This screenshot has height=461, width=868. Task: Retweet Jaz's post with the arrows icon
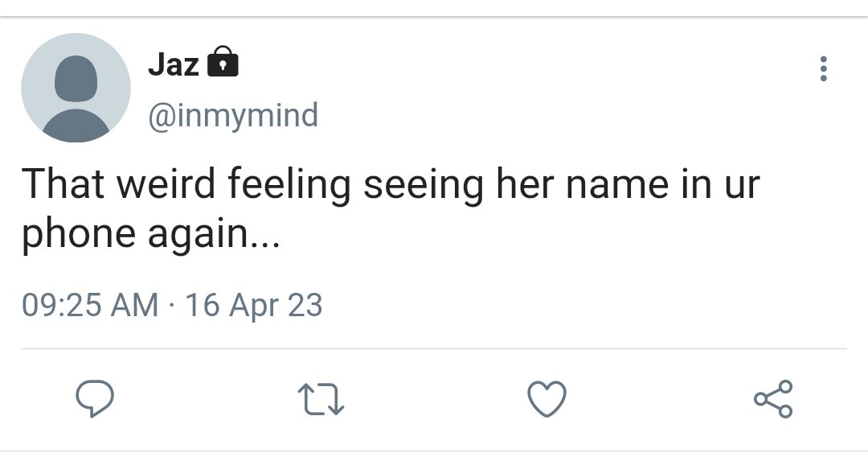point(321,400)
